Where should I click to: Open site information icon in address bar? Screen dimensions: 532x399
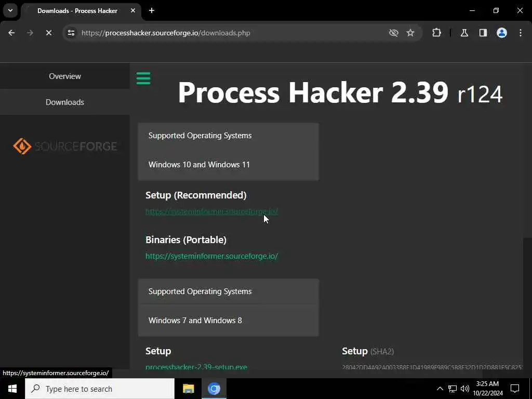click(71, 33)
